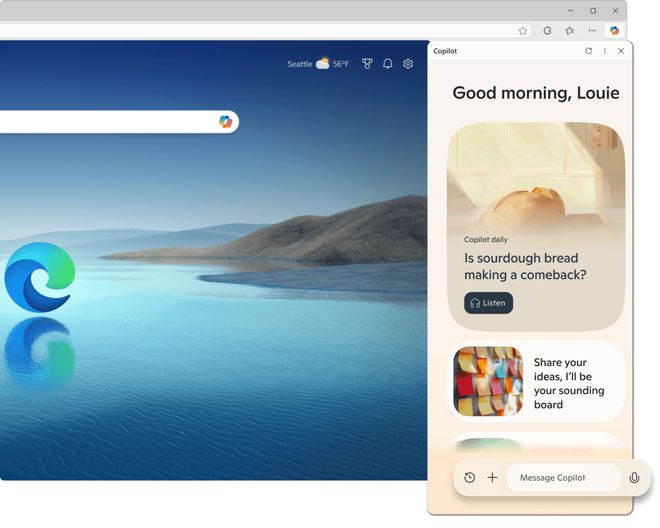Open new tab page settings gear
This screenshot has height=528, width=660.
408,64
